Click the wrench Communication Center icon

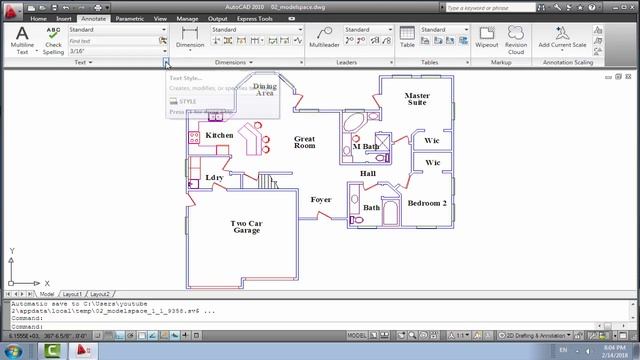(x=557, y=8)
